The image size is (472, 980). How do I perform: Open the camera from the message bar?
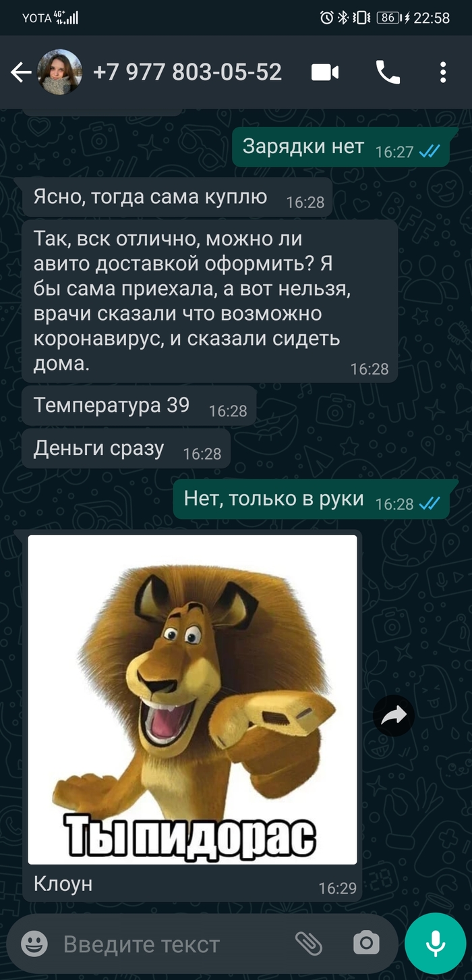tap(366, 943)
